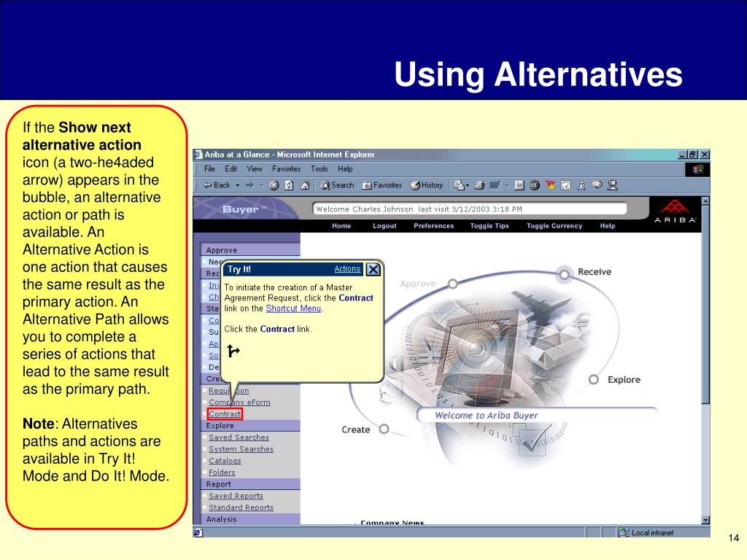Screen dimensions: 747x560
Task: Open Preferences in Ariba navigation bar
Action: click(x=433, y=226)
